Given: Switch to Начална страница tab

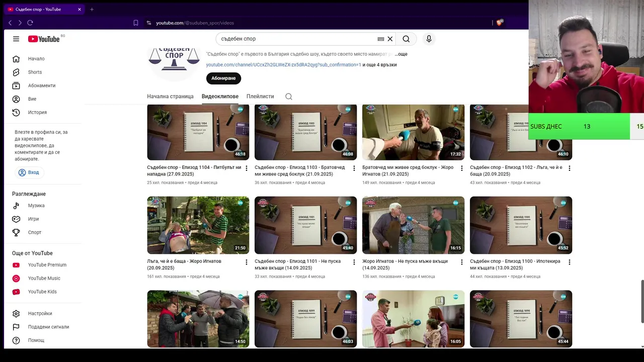Looking at the screenshot, I should [x=170, y=97].
